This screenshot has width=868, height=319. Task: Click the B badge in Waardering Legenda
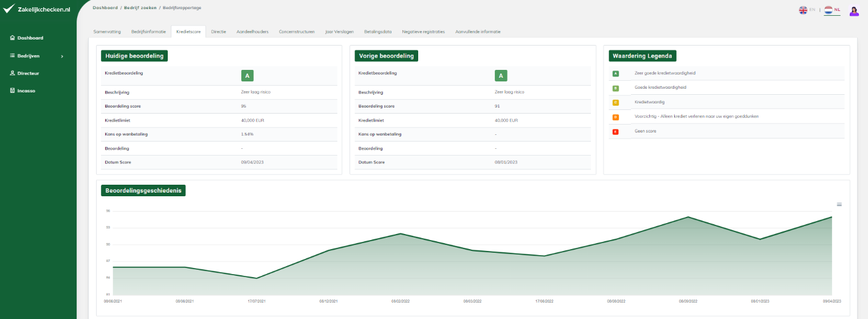tap(615, 87)
